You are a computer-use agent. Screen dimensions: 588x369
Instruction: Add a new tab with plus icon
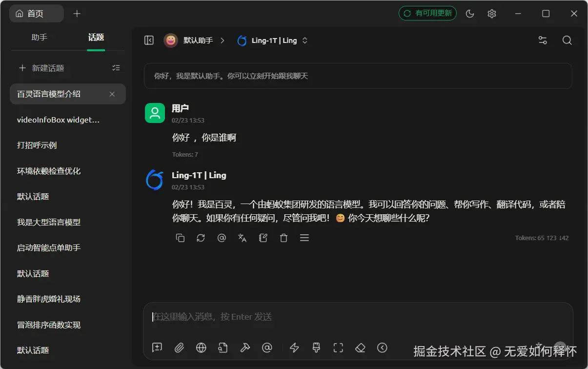click(x=77, y=13)
